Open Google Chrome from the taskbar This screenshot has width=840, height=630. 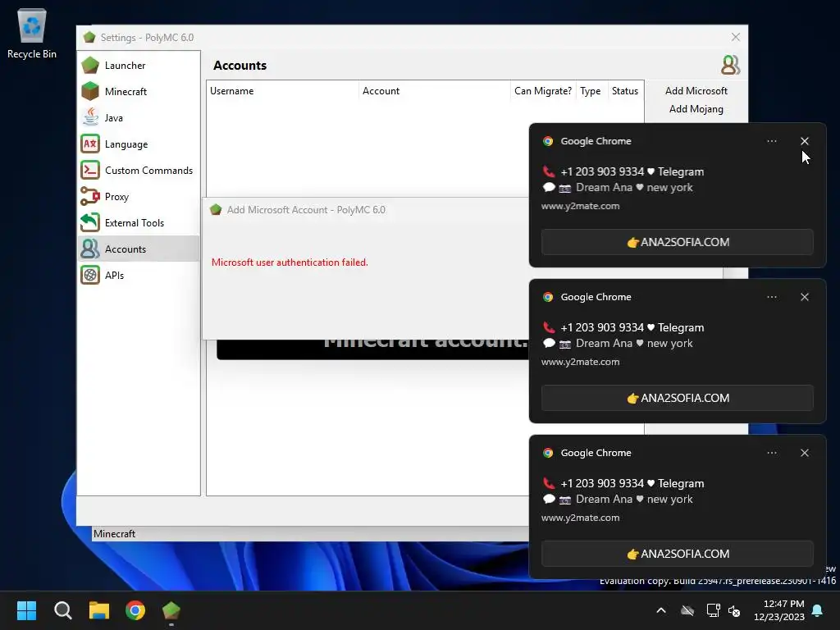[x=135, y=610]
